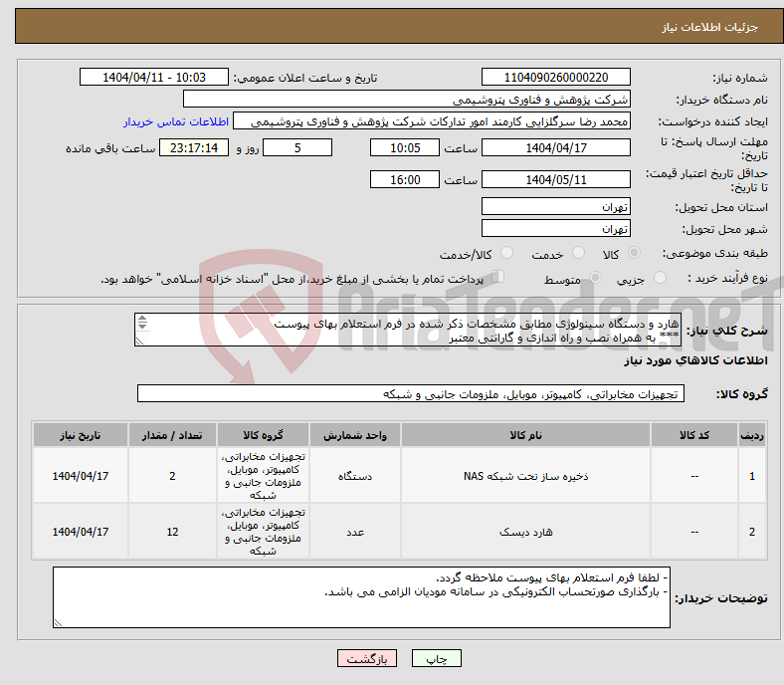This screenshot has height=685, width=784.
Task: Click the ردیف column header
Action: pyautogui.click(x=752, y=435)
